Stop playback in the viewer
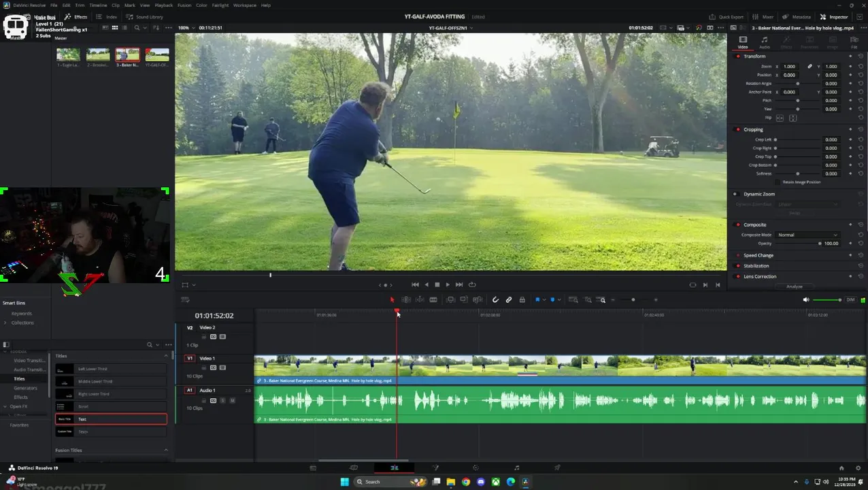Viewport: 868px width, 490px height. pyautogui.click(x=437, y=285)
